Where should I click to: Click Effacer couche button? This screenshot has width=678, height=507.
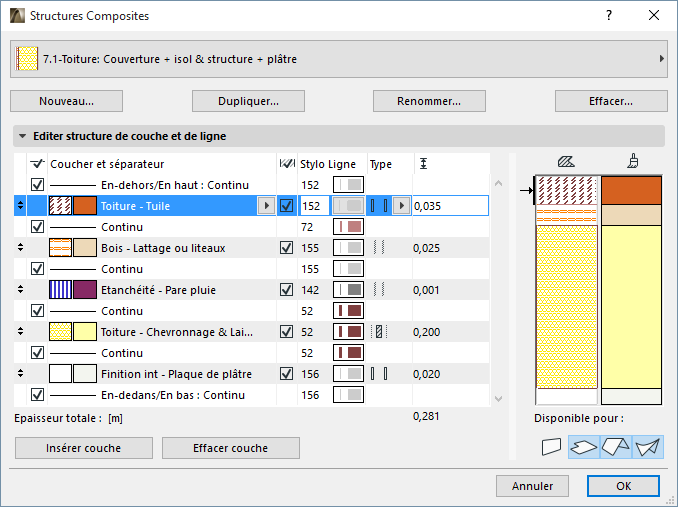[231, 448]
